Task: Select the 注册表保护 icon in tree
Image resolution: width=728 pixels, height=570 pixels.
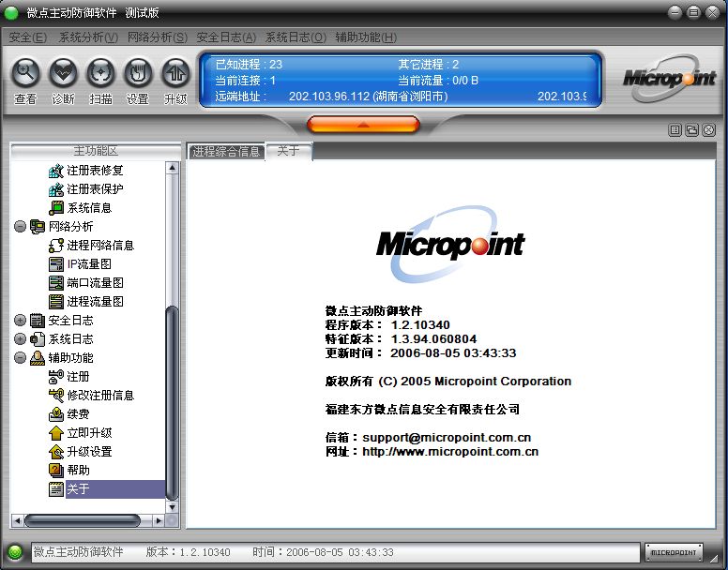Action: 55,189
